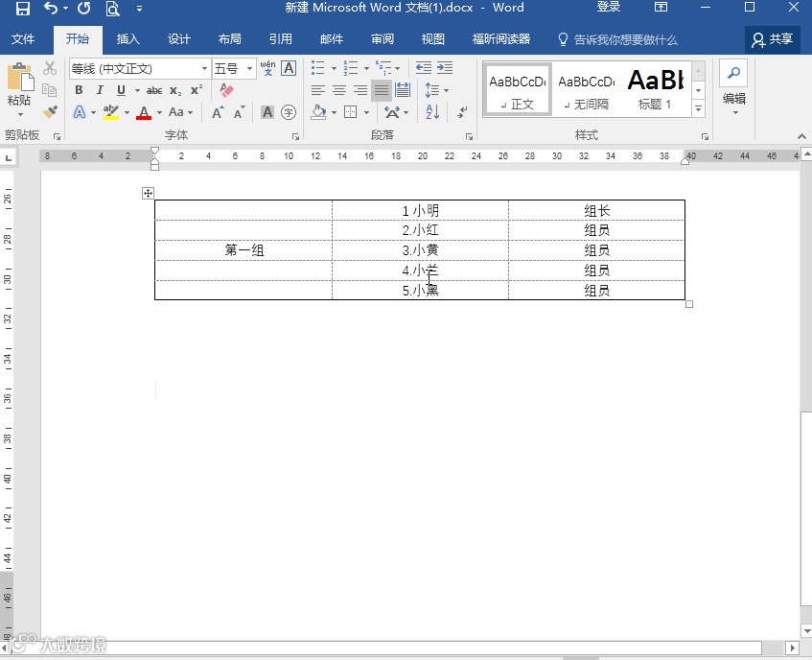Apply character border icon

[x=289, y=68]
